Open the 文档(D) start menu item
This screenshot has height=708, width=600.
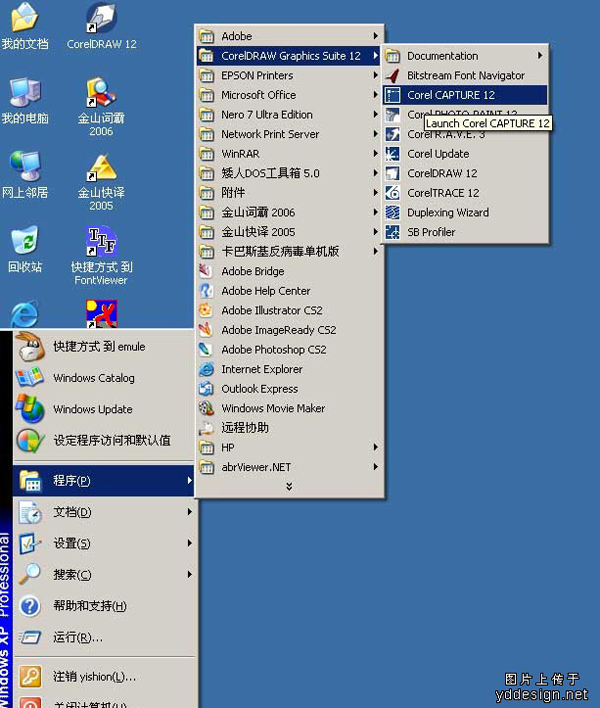pos(105,512)
